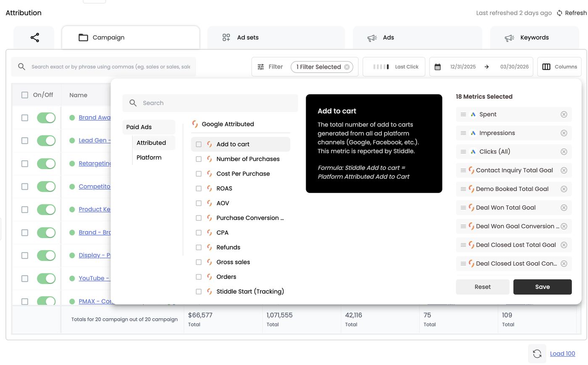
Task: Reset the metrics selection
Action: (483, 287)
